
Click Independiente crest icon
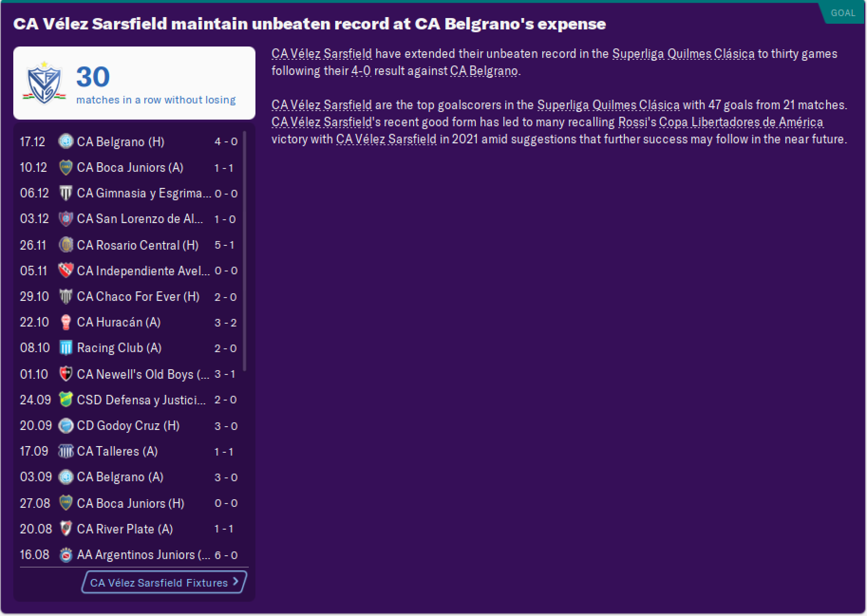(66, 271)
